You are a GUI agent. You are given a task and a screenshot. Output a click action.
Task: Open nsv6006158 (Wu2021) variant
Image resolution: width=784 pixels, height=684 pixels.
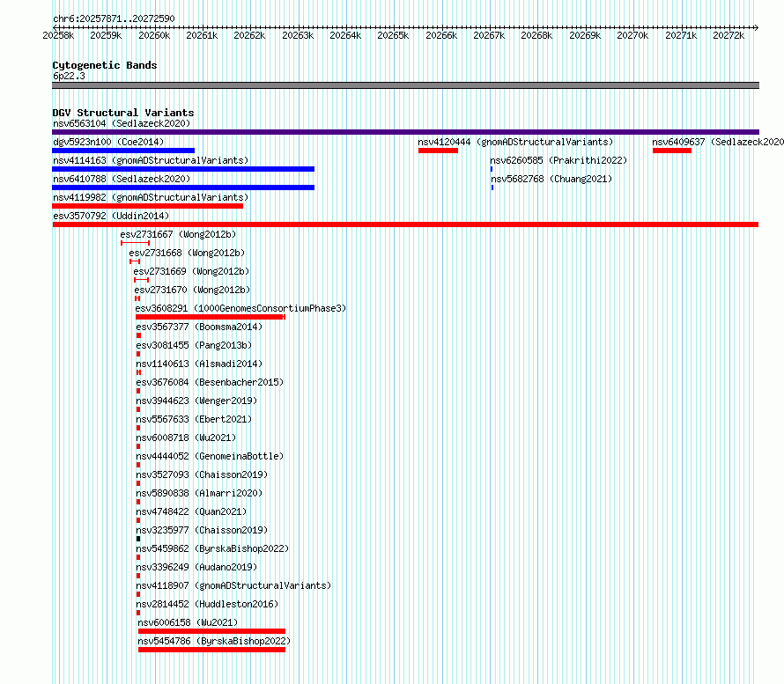coord(188,622)
